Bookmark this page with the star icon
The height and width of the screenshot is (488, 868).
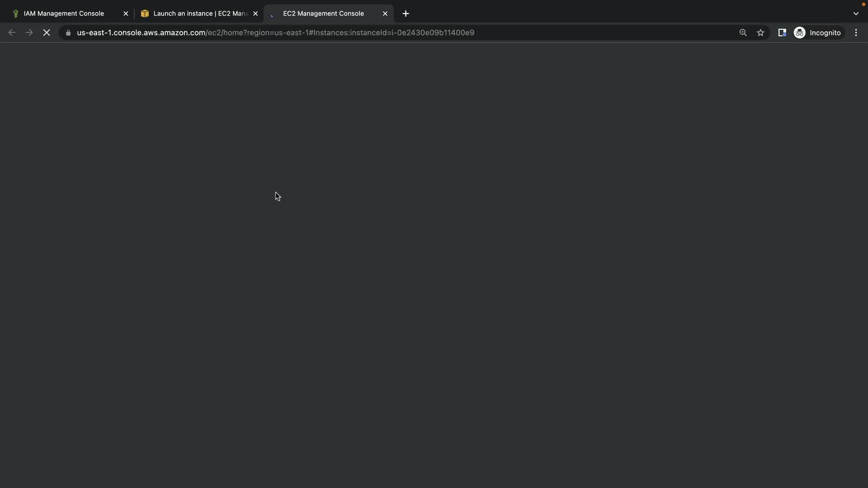[760, 33]
